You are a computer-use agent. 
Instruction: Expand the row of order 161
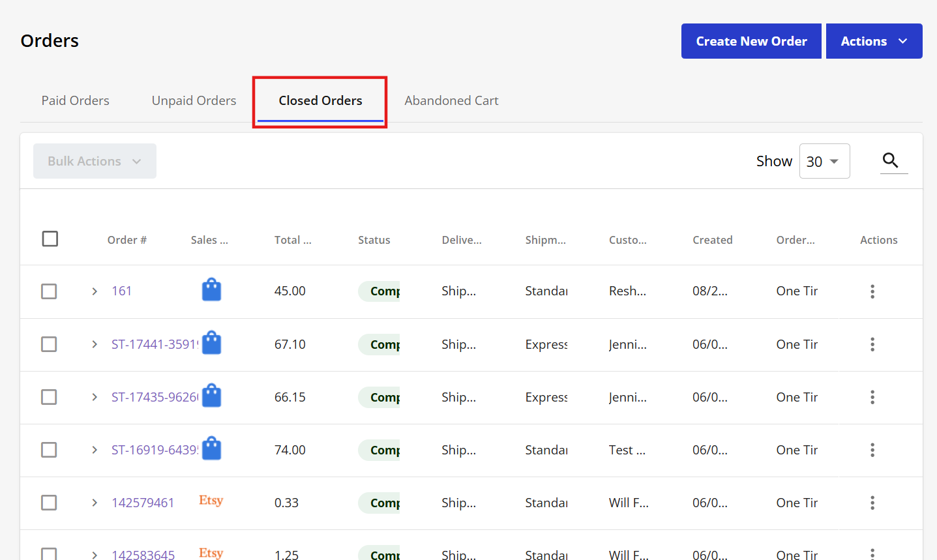95,291
